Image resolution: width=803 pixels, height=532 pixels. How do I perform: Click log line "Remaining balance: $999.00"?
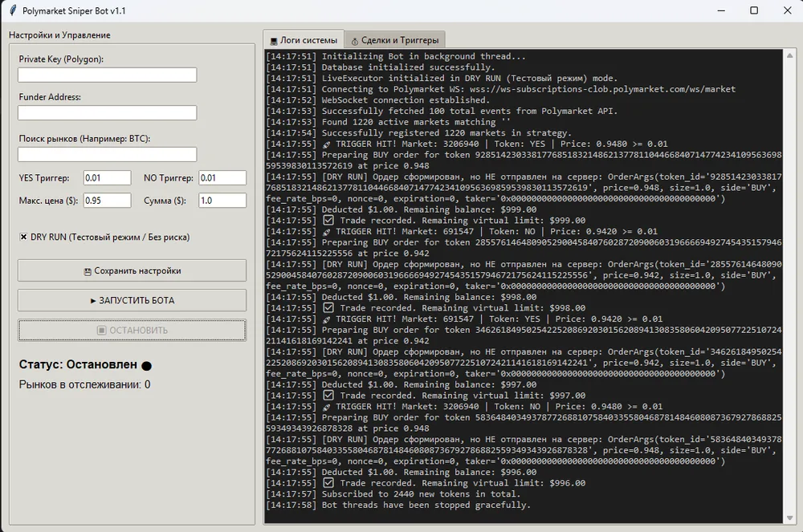(x=401, y=209)
